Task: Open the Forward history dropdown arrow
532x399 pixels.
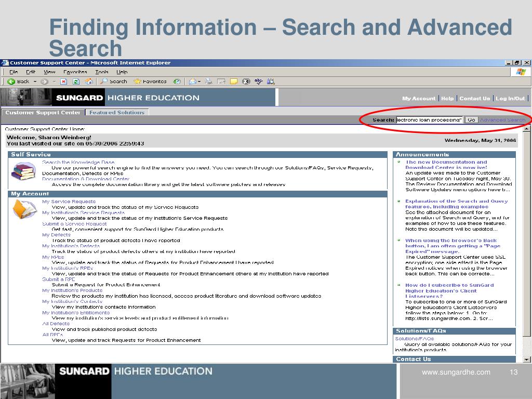Action: click(54, 82)
